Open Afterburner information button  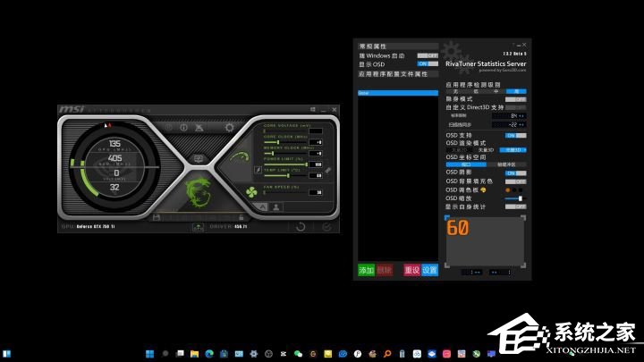(x=183, y=128)
